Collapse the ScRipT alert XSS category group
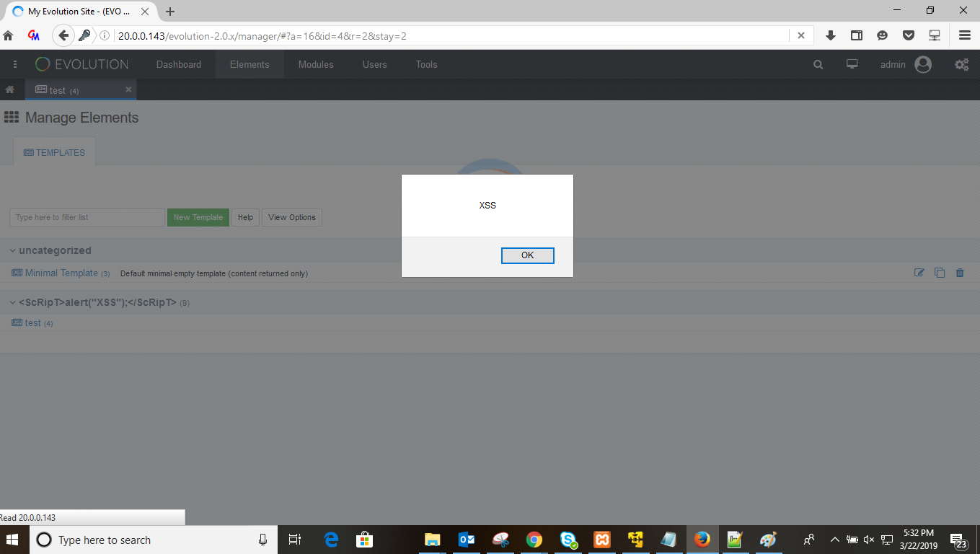 pyautogui.click(x=12, y=302)
